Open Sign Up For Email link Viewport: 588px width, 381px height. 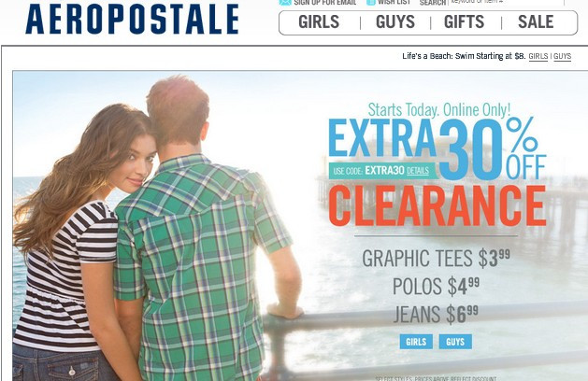[x=324, y=2]
